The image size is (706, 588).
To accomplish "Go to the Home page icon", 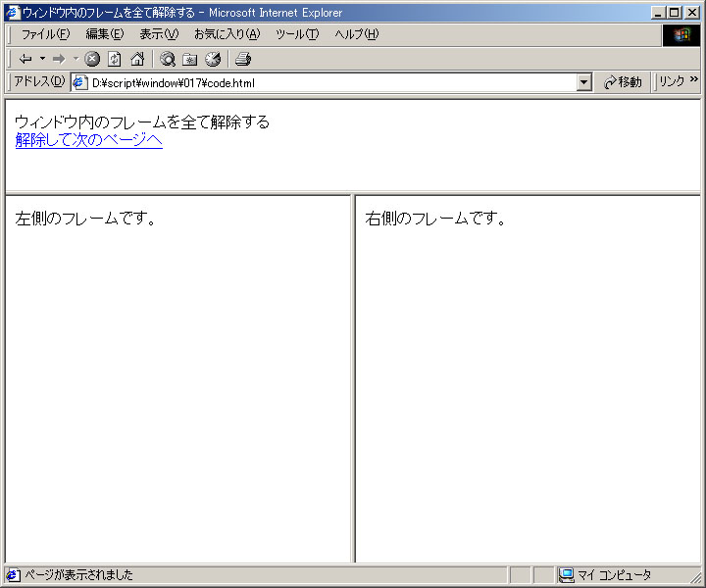I will tap(137, 59).
